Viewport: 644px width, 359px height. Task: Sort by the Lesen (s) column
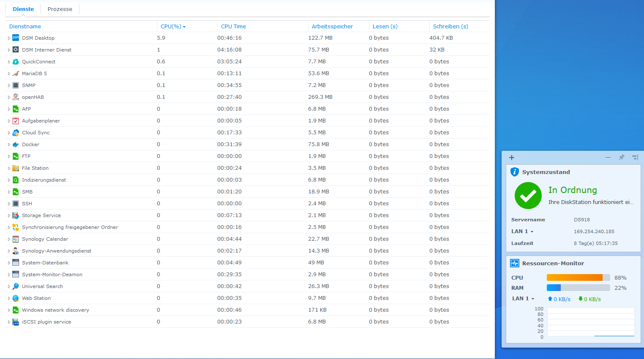pos(399,26)
